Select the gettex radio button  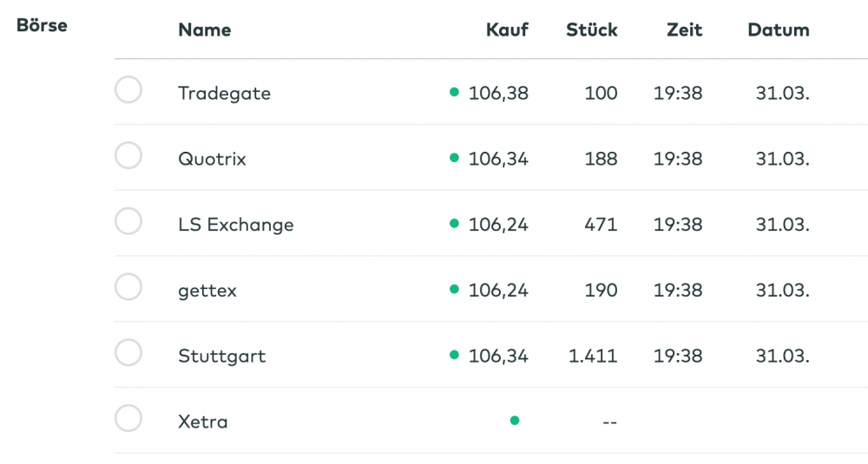(128, 287)
